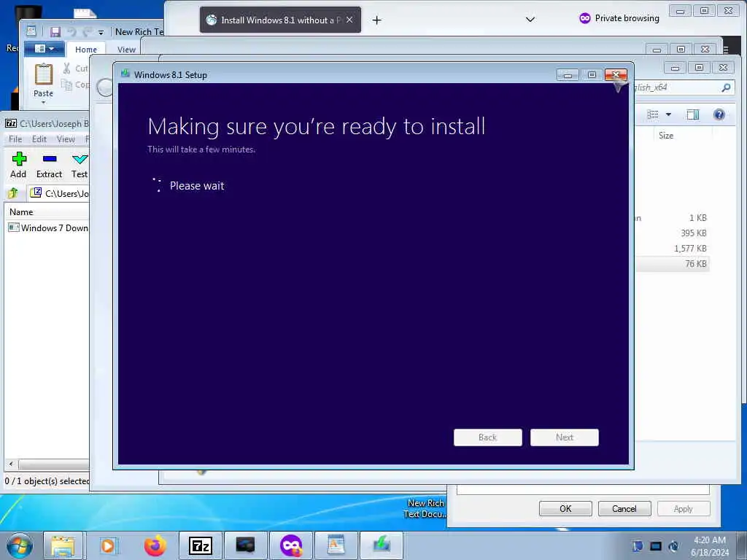Click the 7-Zip address path field
The image size is (747, 560).
pos(58,193)
